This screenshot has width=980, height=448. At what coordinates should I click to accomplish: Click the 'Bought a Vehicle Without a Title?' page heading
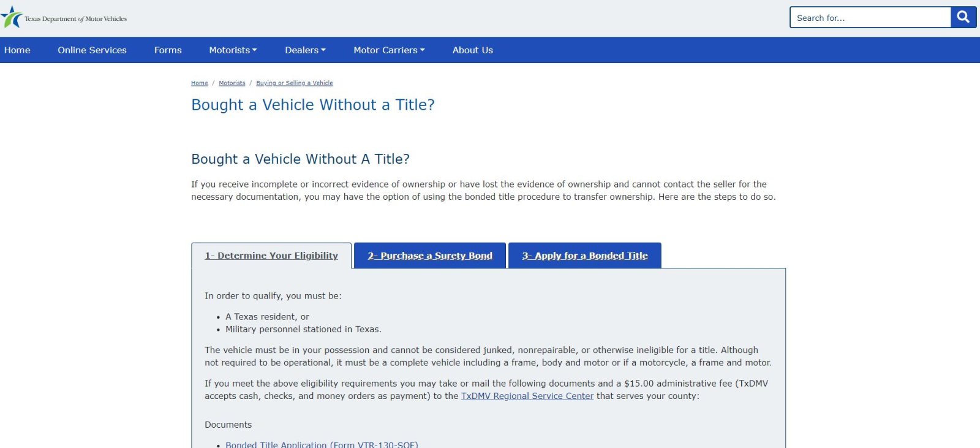click(x=313, y=105)
